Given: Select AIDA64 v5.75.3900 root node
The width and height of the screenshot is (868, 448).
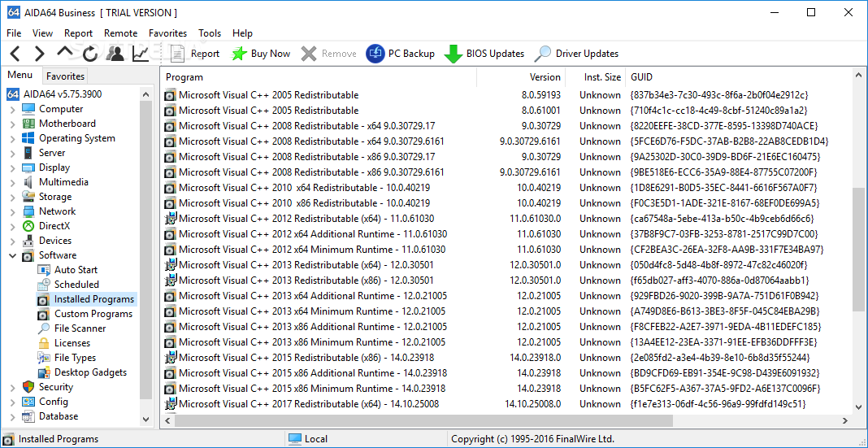Looking at the screenshot, I should 54,94.
